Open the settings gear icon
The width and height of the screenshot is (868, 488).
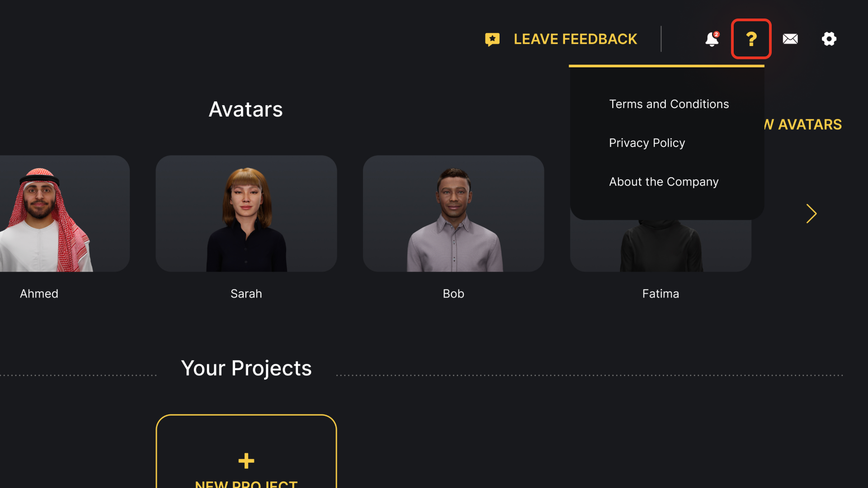[x=829, y=39]
